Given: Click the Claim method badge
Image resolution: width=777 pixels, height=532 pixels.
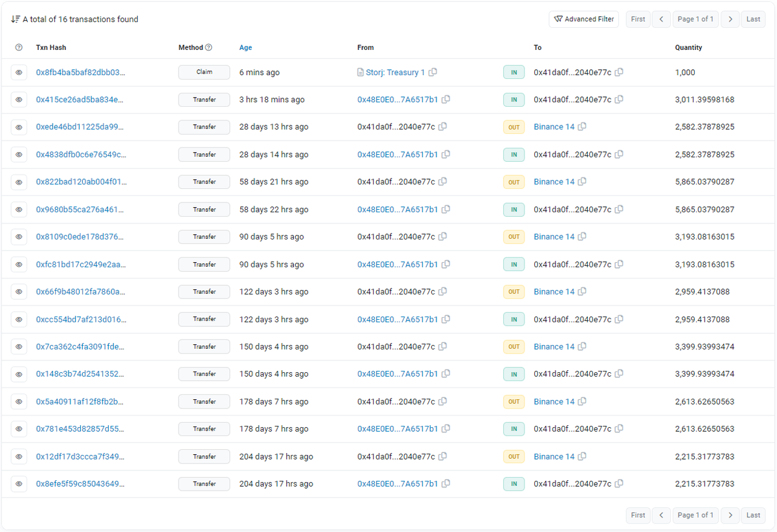Looking at the screenshot, I should tap(204, 72).
